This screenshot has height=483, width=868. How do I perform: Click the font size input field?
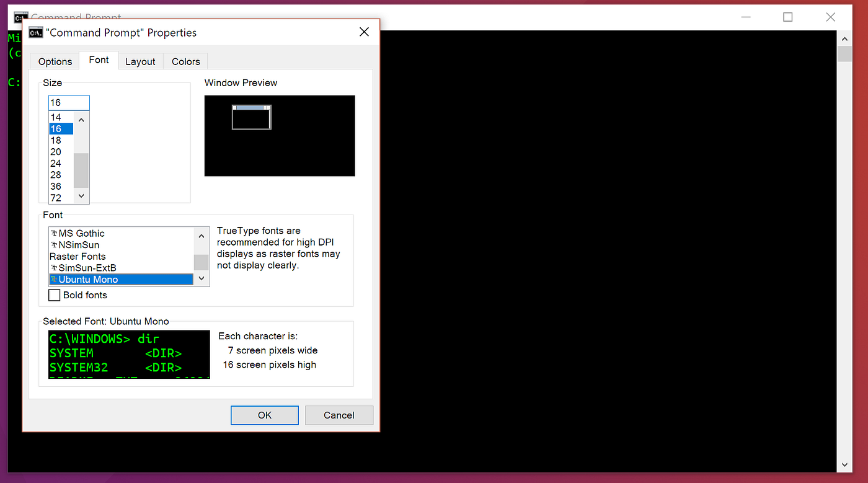pyautogui.click(x=68, y=102)
